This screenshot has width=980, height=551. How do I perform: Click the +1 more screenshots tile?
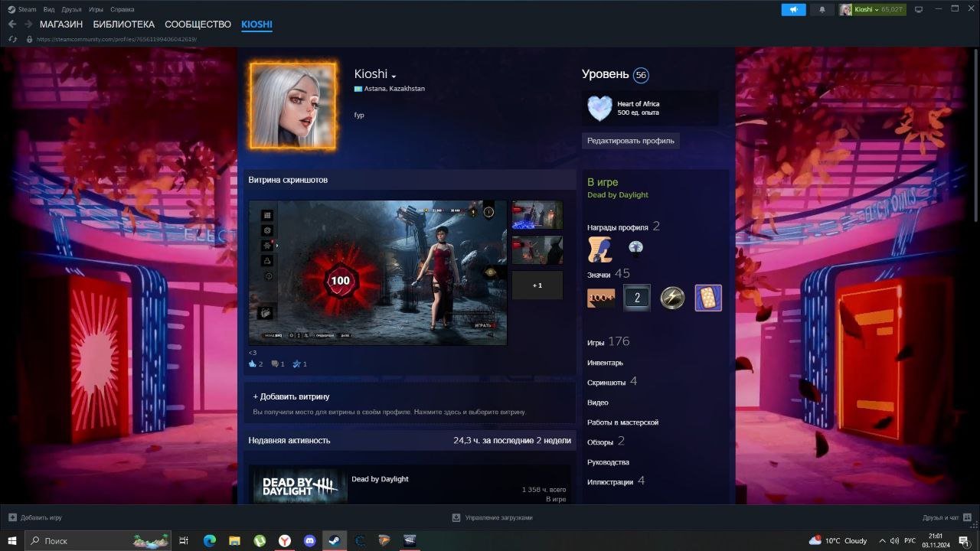click(537, 285)
